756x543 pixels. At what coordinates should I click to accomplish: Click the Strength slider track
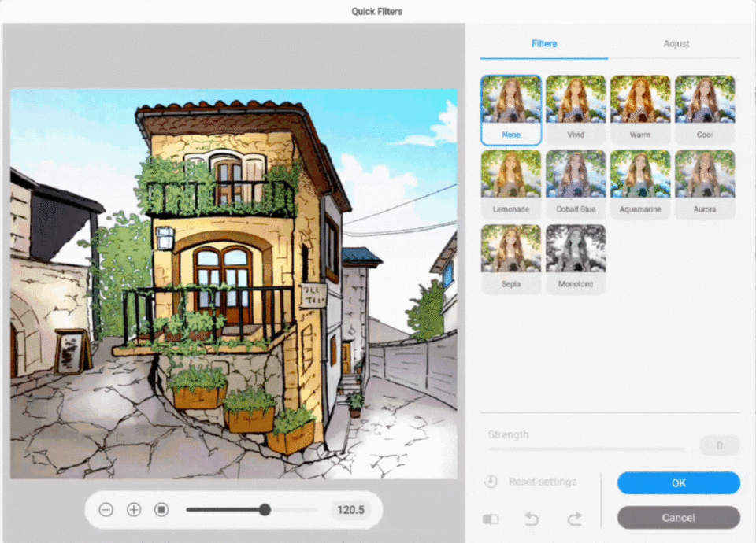[586, 449]
